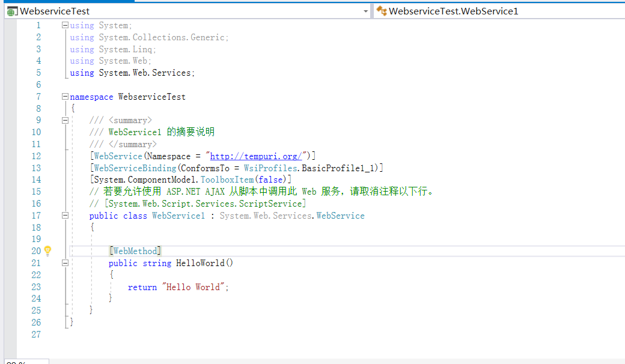Screen dimensions: 625x364
Task: Click the WebService1 class name declaration
Action: (178, 216)
